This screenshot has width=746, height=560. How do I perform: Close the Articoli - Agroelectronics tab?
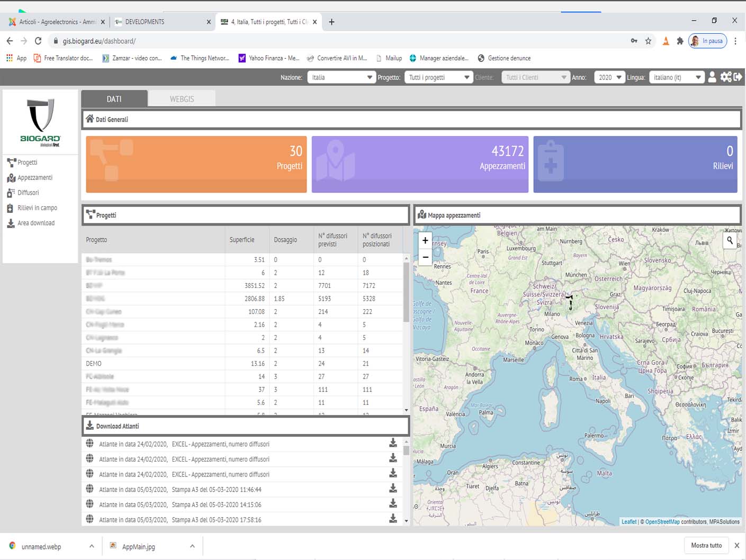point(103,22)
